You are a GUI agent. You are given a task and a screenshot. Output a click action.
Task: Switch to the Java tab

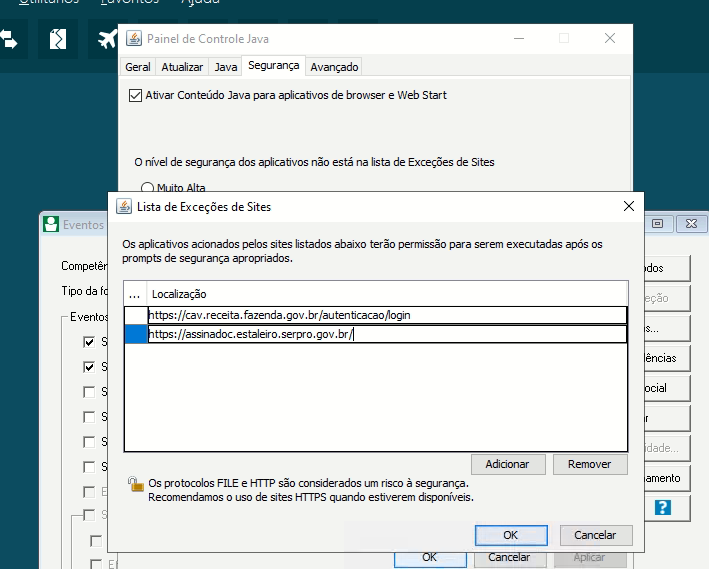(x=226, y=67)
